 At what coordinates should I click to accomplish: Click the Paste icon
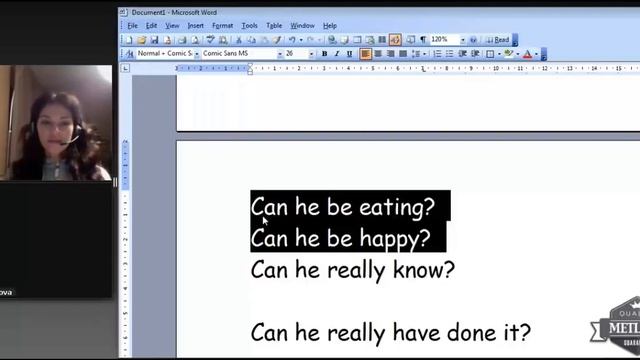pyautogui.click(x=264, y=40)
